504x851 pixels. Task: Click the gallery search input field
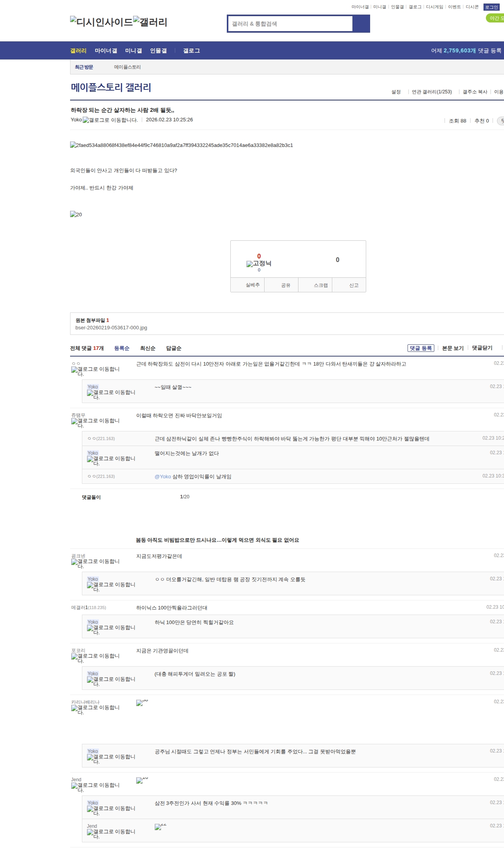(x=290, y=24)
